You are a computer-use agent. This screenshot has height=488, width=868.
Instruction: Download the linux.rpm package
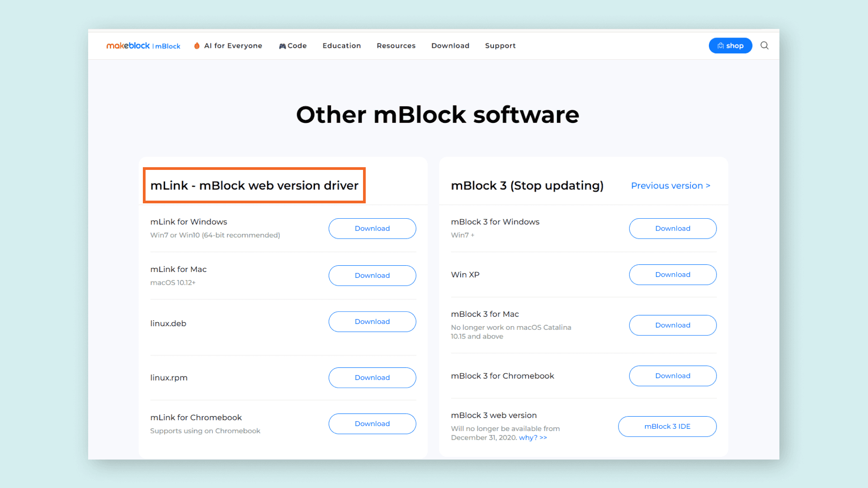[x=372, y=377]
